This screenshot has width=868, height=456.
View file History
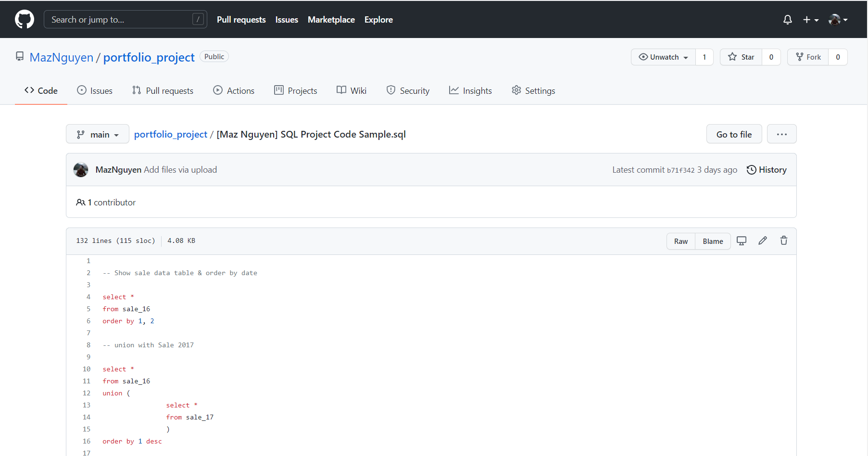tap(767, 170)
